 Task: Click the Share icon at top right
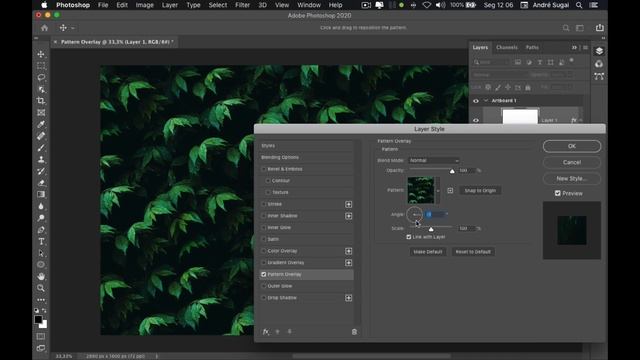tap(599, 27)
